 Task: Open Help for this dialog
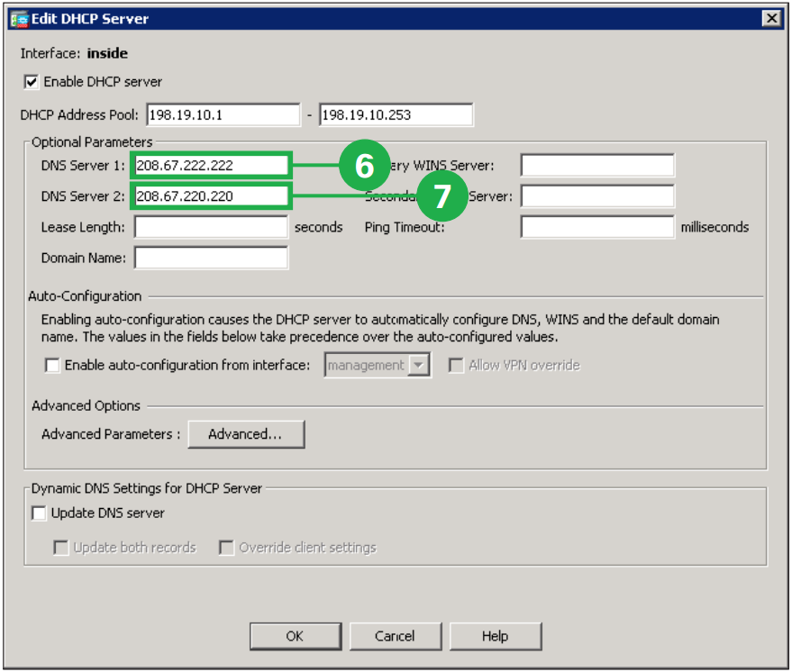pyautogui.click(x=495, y=636)
